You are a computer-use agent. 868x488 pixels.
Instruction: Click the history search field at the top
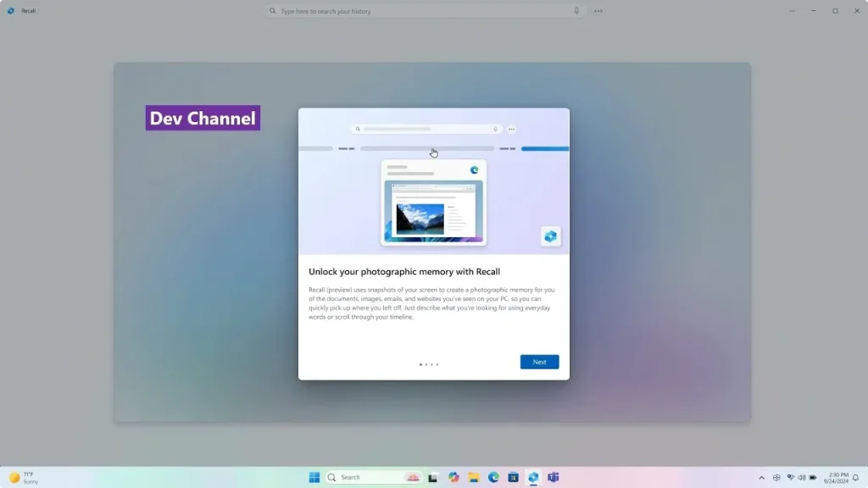(x=425, y=11)
